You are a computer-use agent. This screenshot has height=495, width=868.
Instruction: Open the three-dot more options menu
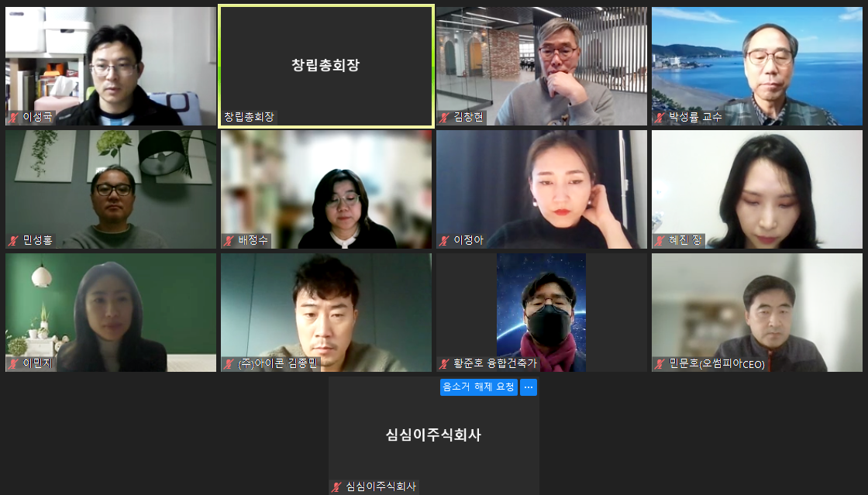point(529,387)
